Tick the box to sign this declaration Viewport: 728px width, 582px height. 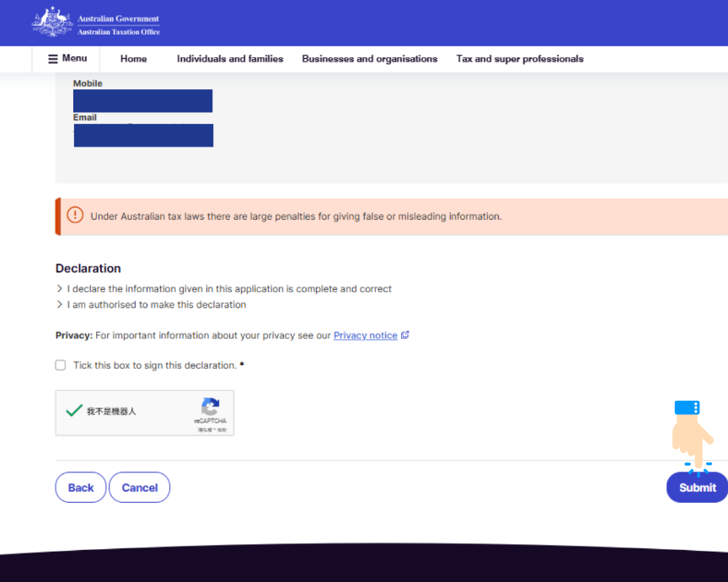click(x=61, y=366)
